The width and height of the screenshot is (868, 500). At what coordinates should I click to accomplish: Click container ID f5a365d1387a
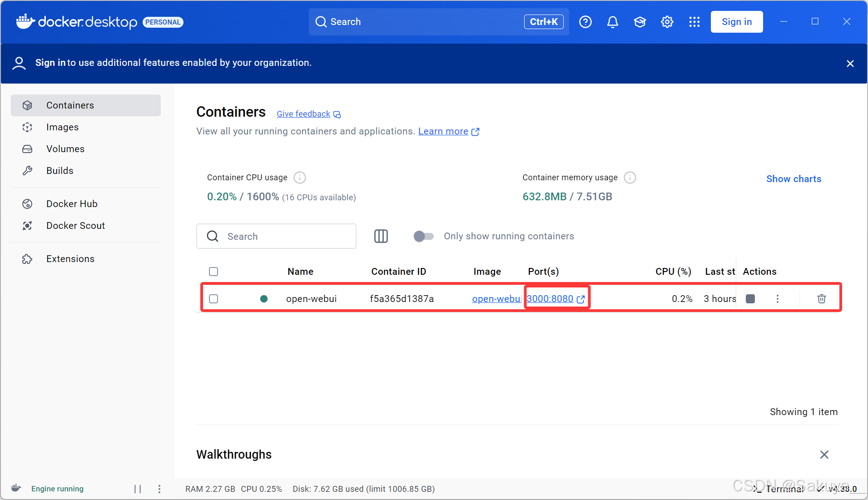(402, 299)
